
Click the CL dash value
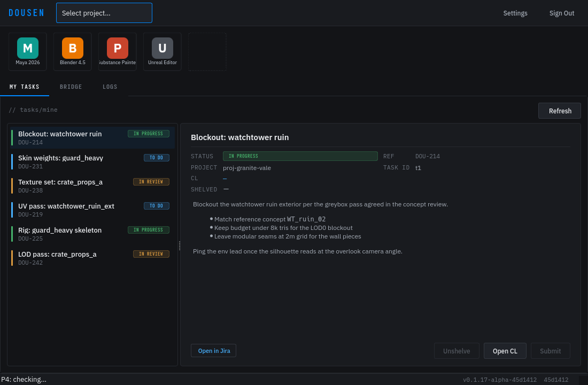(225, 178)
